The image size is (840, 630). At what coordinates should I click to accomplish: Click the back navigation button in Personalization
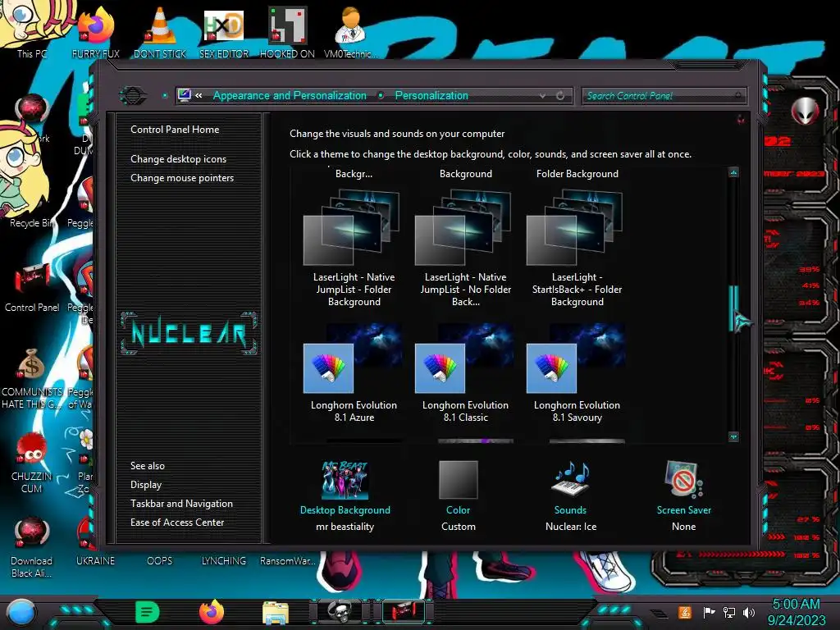pos(132,96)
